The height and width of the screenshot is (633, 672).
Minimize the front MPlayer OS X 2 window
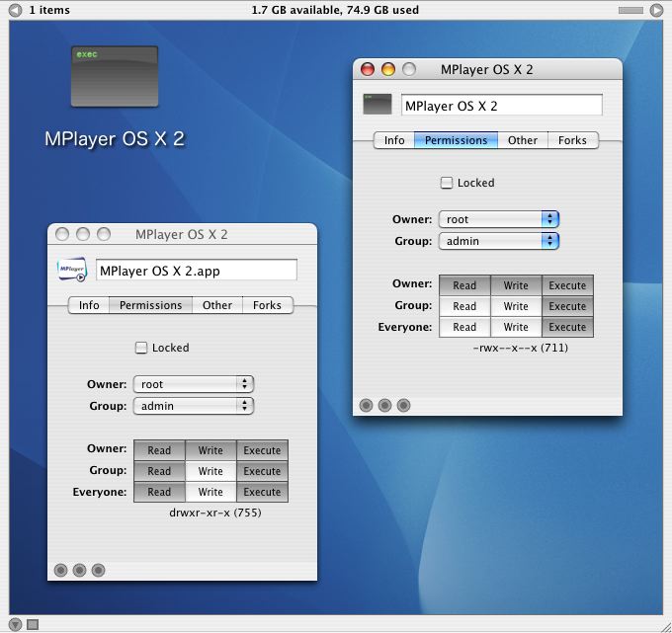388,69
